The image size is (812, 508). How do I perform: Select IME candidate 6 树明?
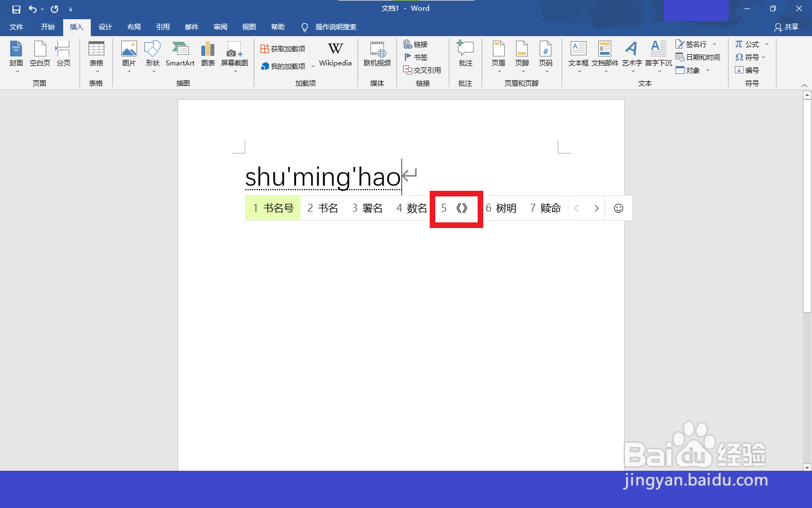tap(501, 208)
